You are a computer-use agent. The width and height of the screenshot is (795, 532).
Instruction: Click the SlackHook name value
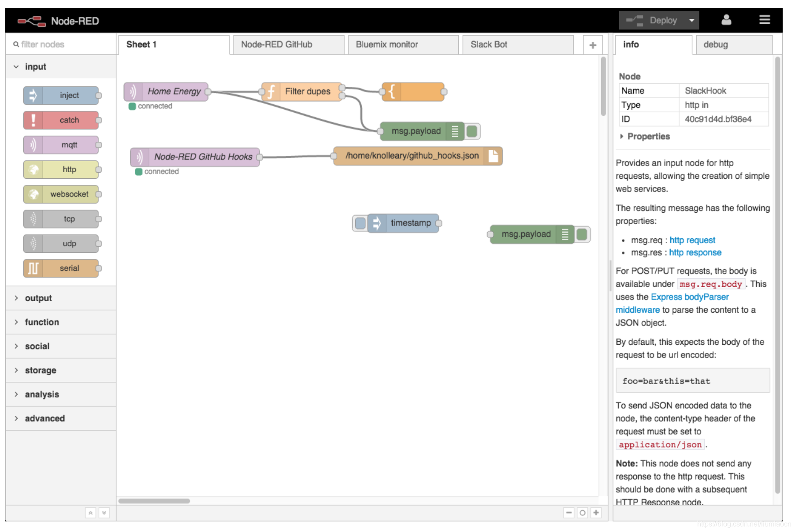click(x=705, y=91)
